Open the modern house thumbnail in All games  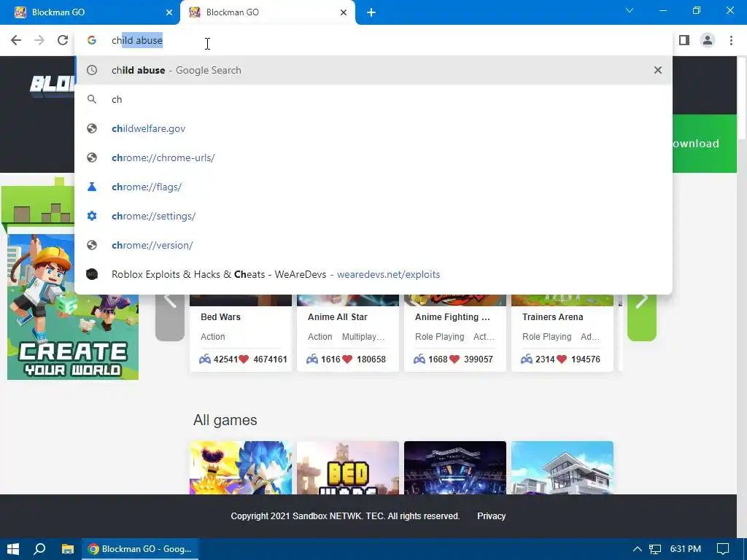click(x=562, y=467)
